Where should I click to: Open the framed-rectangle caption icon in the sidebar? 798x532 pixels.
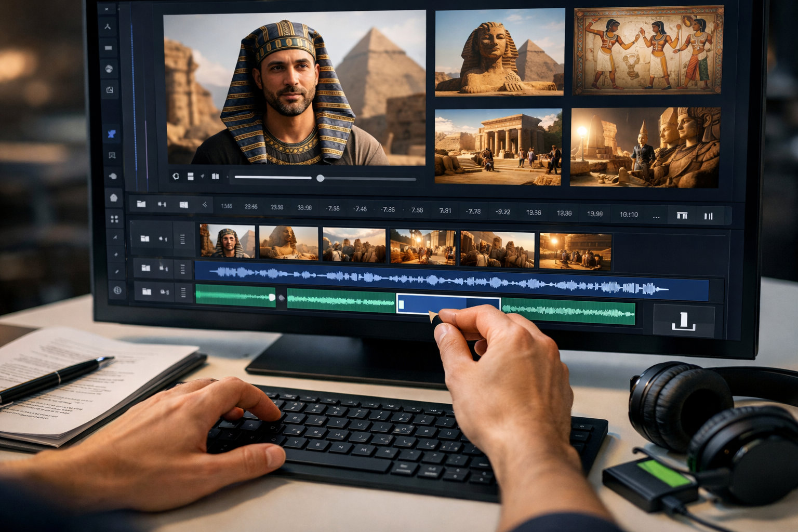tap(112, 155)
